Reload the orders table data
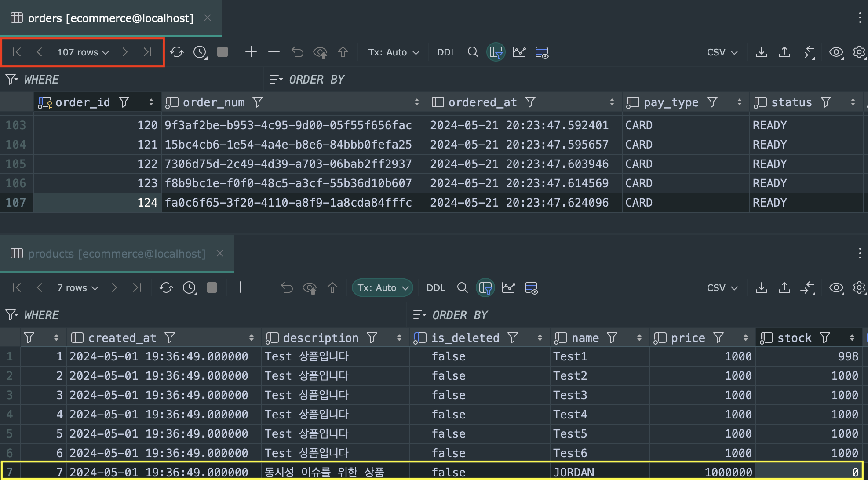868x480 pixels. (x=177, y=52)
